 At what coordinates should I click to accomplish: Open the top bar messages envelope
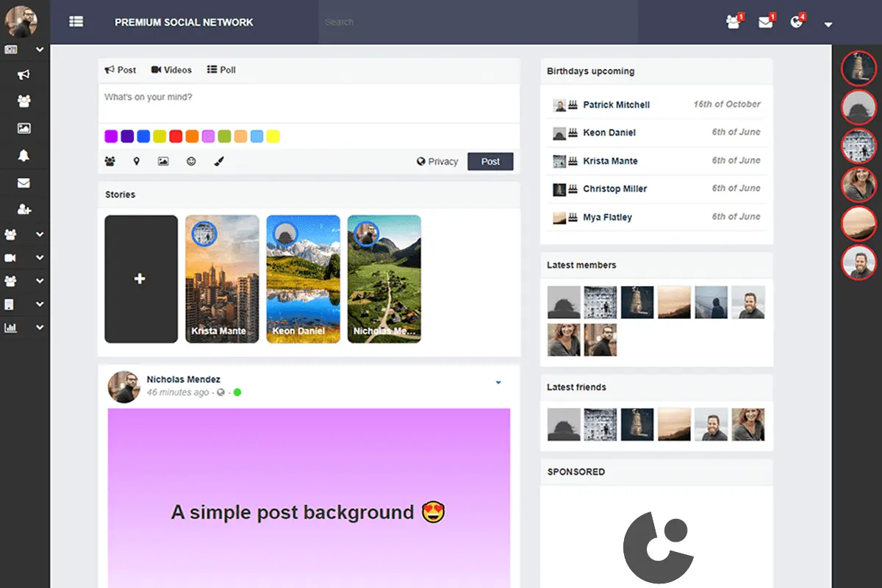(x=765, y=22)
